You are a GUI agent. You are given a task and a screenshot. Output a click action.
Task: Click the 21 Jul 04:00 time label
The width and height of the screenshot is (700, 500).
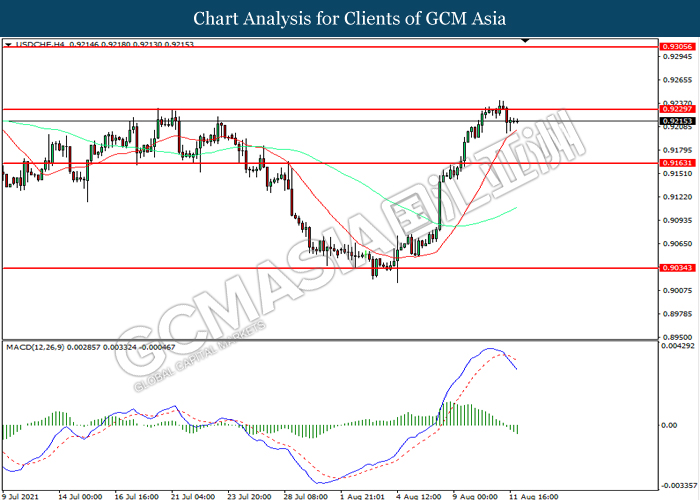[x=192, y=496]
